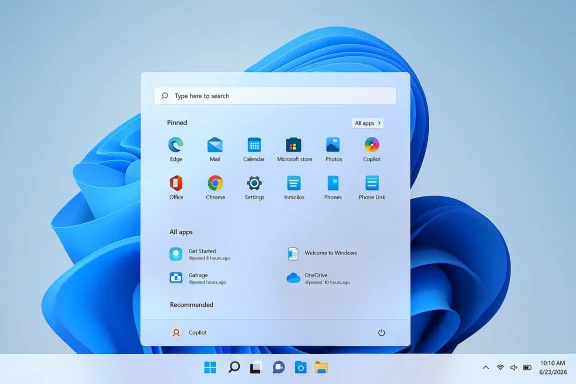Viewport: 576px width, 384px height.
Task: Open File Explorer on the taskbar
Action: 321,367
